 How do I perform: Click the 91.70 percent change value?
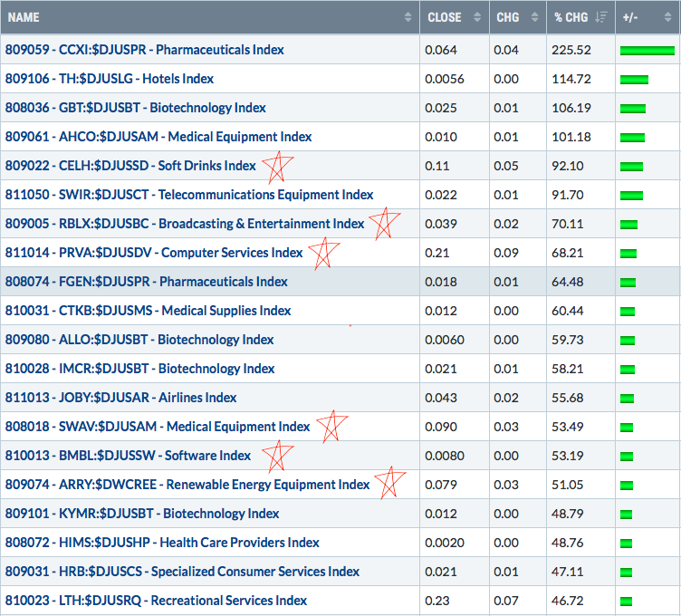[x=568, y=195]
